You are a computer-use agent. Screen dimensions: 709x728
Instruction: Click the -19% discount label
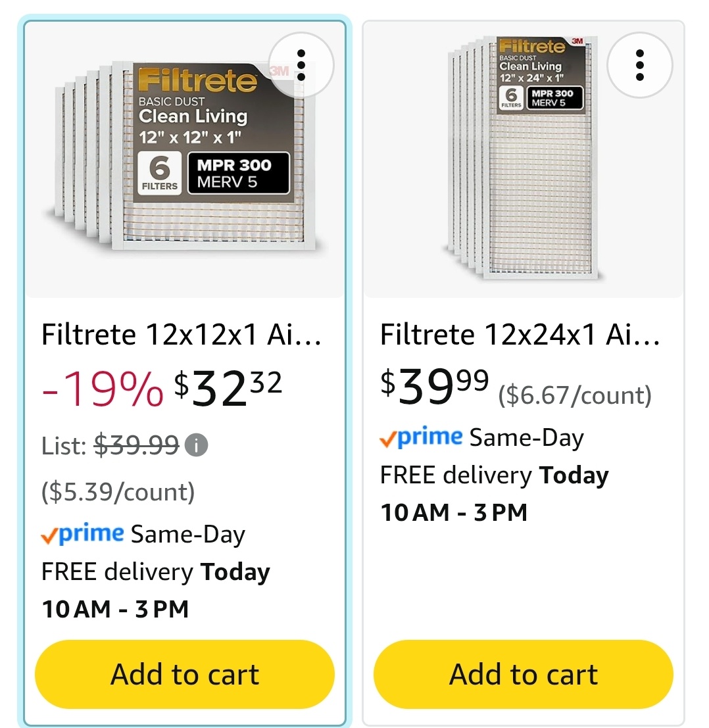(x=102, y=389)
